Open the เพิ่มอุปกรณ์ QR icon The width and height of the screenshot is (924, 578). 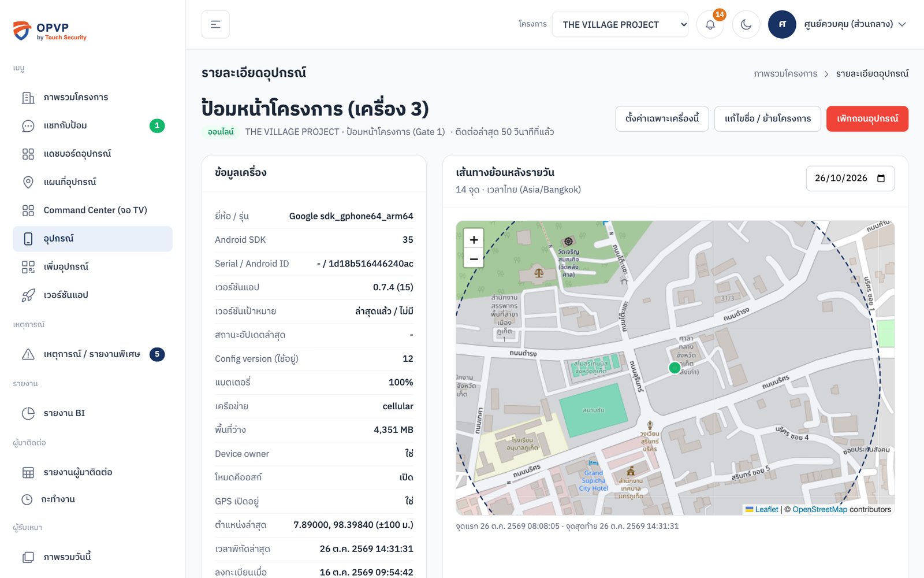coord(28,267)
